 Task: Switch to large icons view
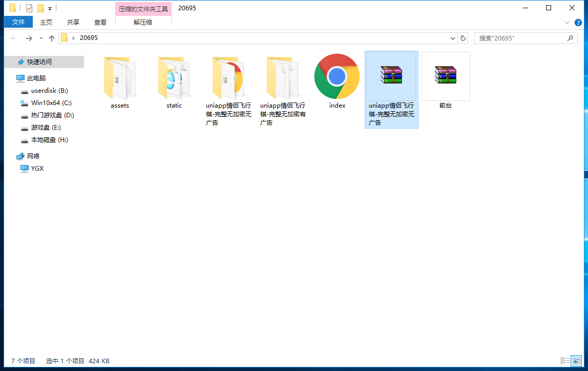tap(576, 361)
